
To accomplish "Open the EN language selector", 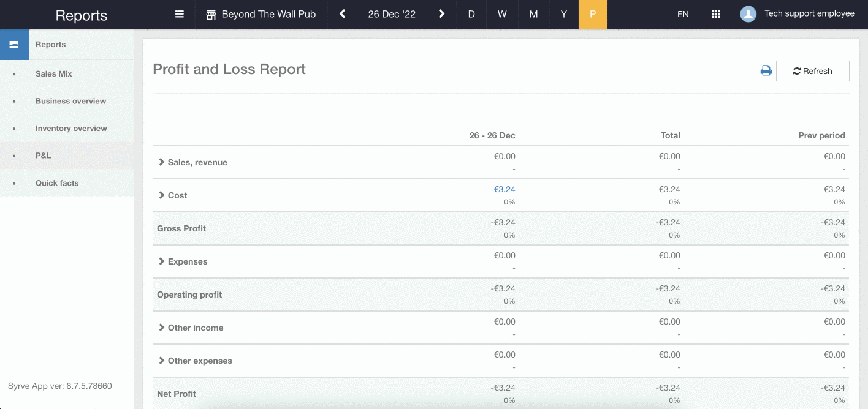I will tap(683, 14).
